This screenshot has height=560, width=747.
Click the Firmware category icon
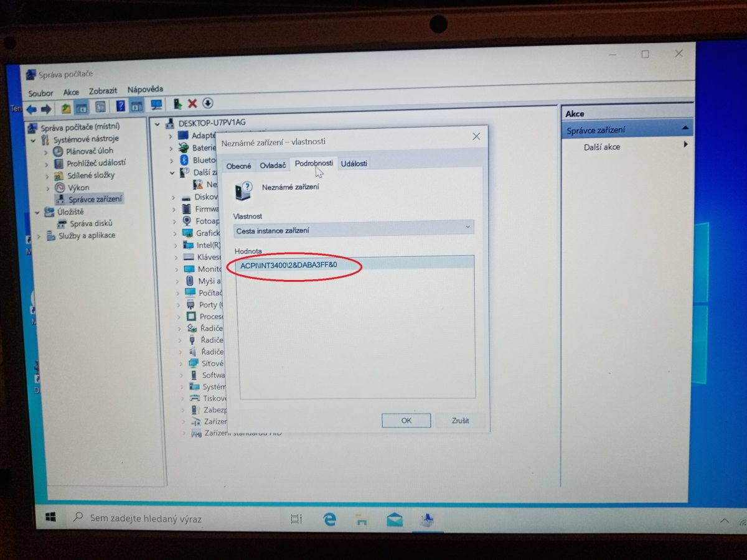tap(186, 209)
